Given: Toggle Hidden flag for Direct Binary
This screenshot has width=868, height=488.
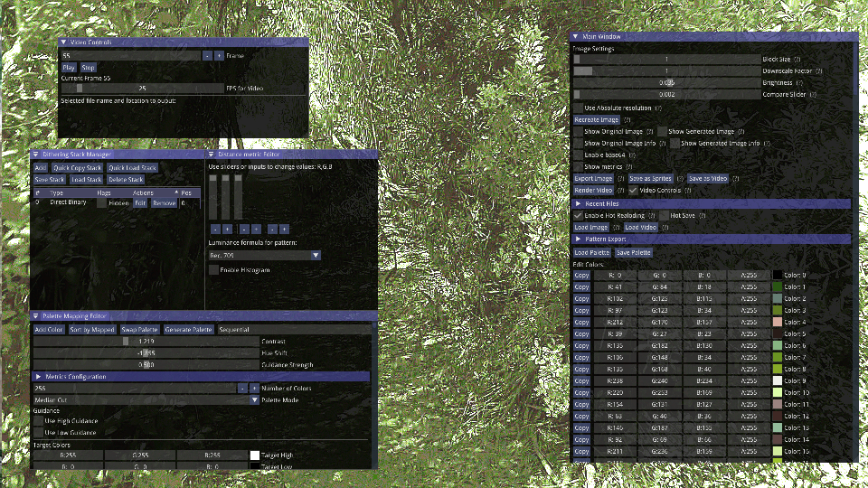Looking at the screenshot, I should (102, 203).
